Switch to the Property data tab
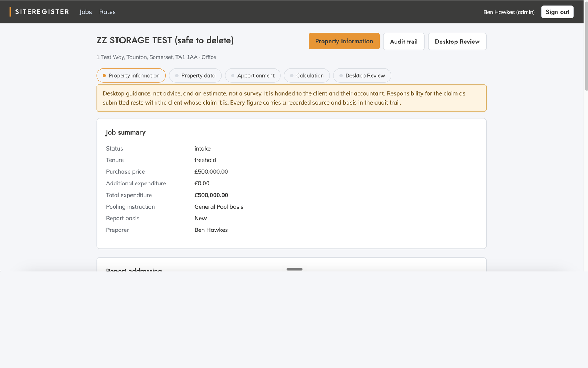The image size is (588, 368). [x=195, y=75]
